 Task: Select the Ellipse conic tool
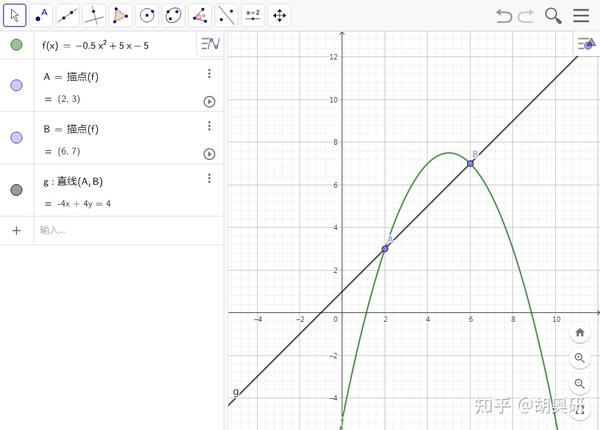point(173,15)
